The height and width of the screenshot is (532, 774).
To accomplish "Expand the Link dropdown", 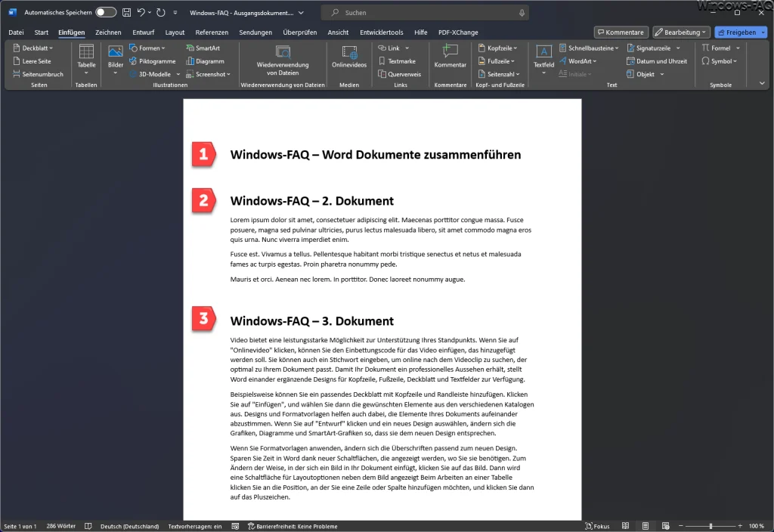I will [407, 48].
